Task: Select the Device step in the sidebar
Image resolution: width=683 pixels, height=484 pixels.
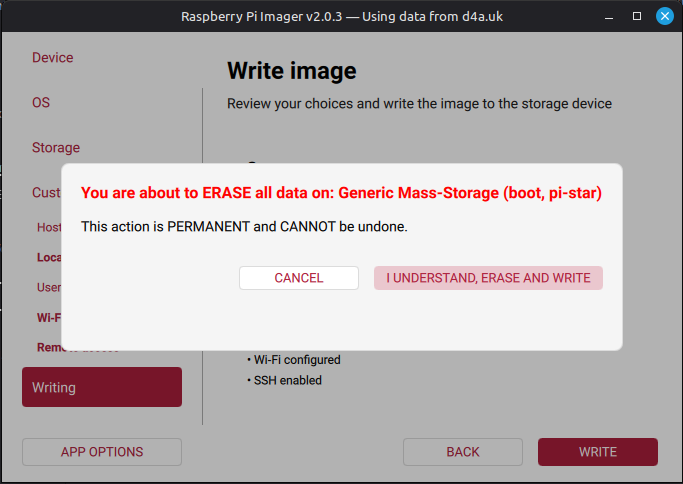Action: coord(53,58)
